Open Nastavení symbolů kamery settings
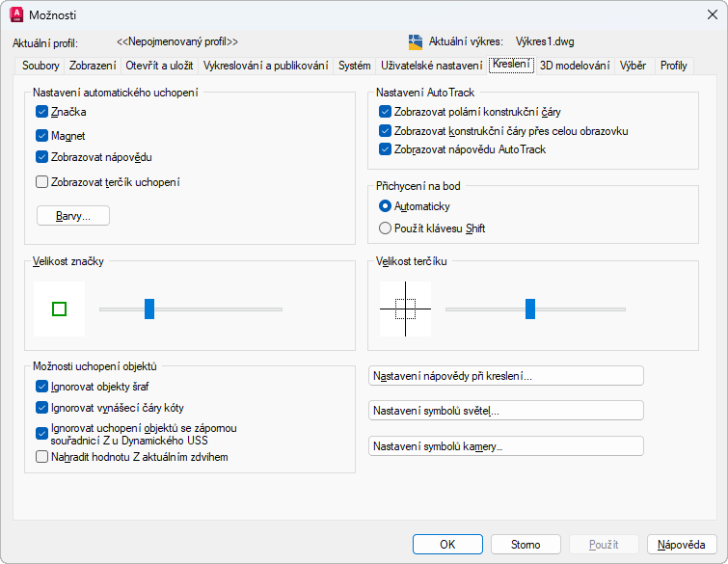The width and height of the screenshot is (728, 564). (x=506, y=446)
